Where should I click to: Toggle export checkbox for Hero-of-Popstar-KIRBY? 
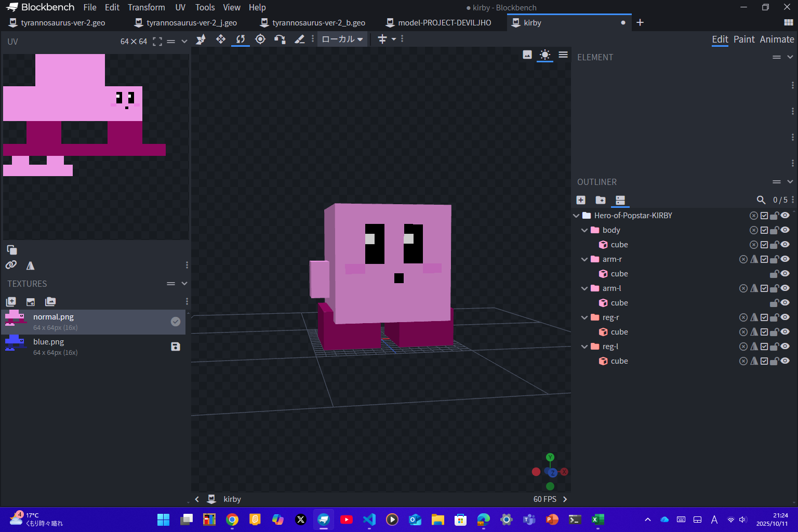(764, 216)
